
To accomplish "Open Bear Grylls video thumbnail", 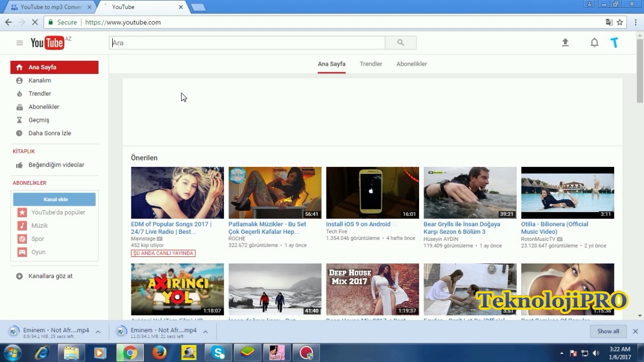I will coord(470,193).
